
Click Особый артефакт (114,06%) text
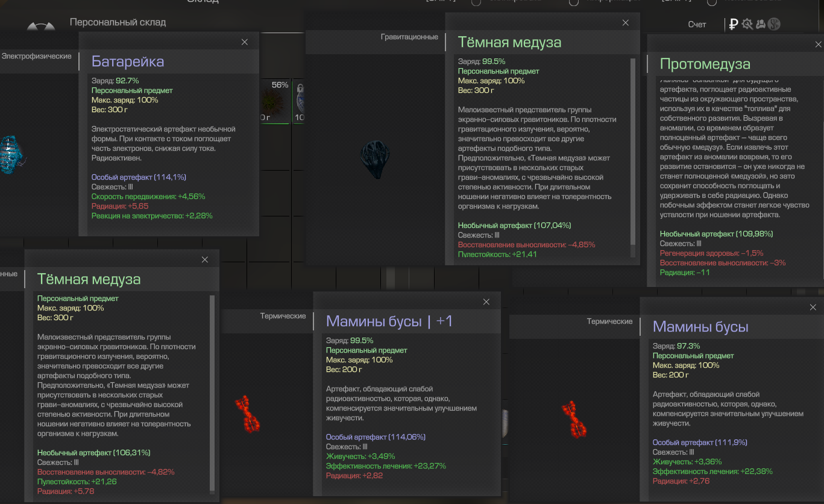[376, 437]
